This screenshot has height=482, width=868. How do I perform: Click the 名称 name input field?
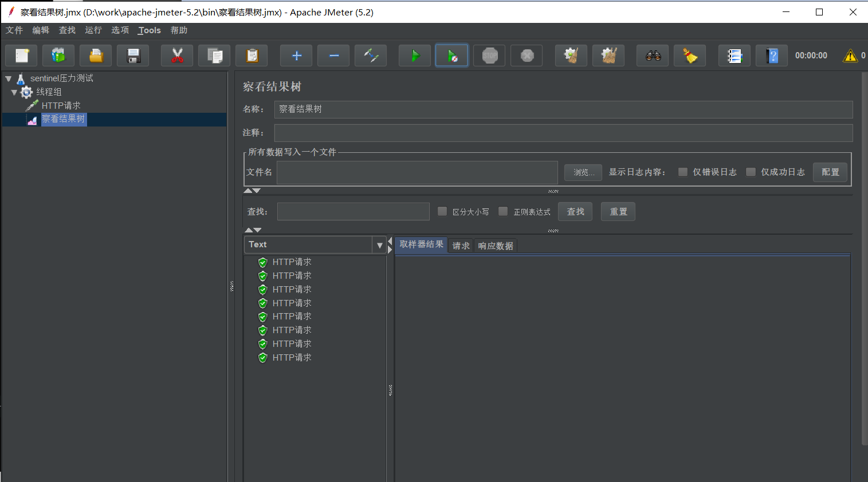[x=563, y=109]
